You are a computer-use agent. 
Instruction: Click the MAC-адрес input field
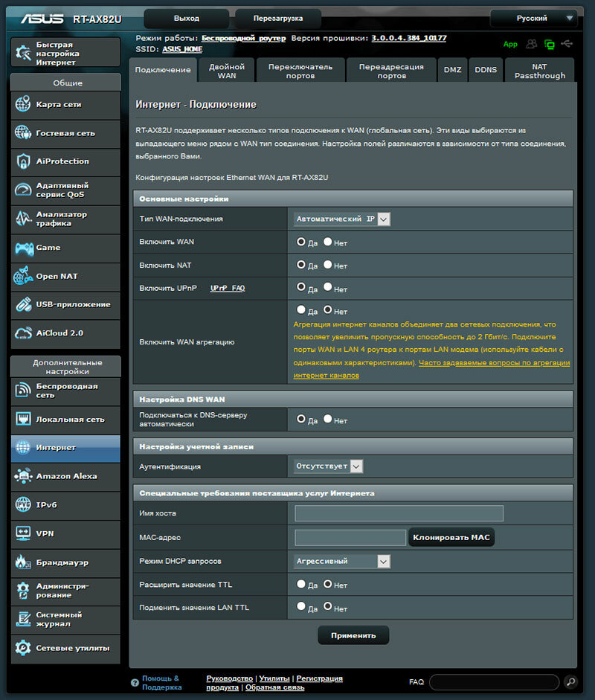point(350,538)
